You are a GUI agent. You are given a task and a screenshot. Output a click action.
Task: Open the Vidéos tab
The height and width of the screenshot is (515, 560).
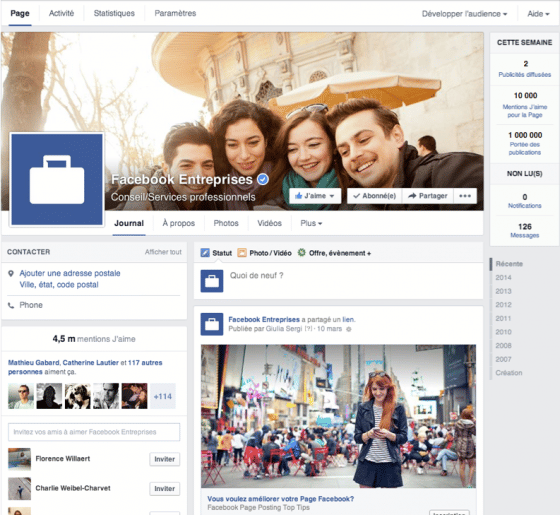click(x=270, y=223)
